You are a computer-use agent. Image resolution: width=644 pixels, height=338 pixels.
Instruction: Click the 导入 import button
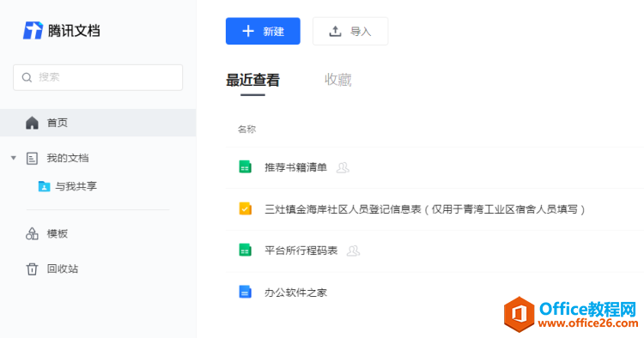coord(350,31)
